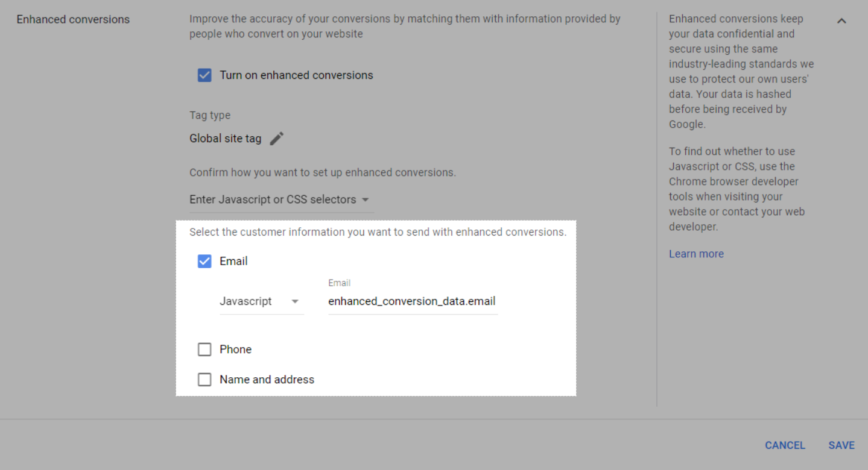The width and height of the screenshot is (868, 470).
Task: Uncheck the Email checkbox
Action: point(204,261)
